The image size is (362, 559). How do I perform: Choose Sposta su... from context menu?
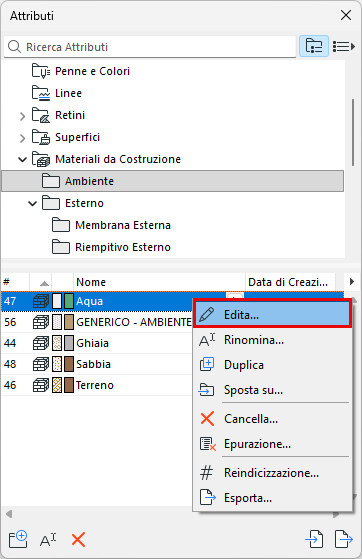[x=273, y=390]
